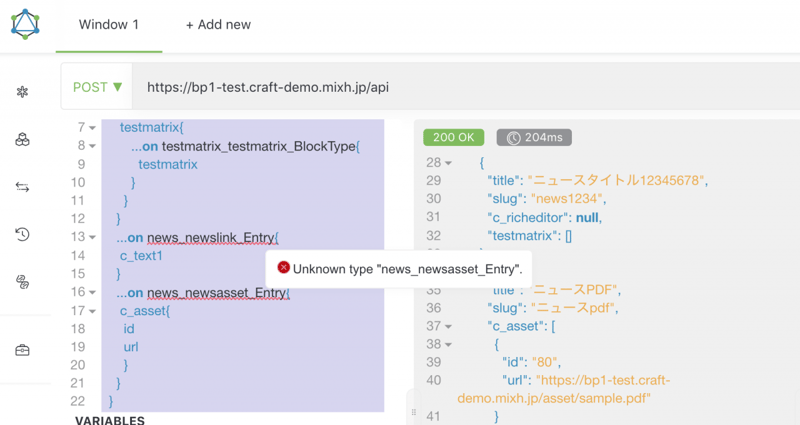The height and width of the screenshot is (425, 800).
Task: Open the briefcase tools icon in the sidebar
Action: click(22, 350)
